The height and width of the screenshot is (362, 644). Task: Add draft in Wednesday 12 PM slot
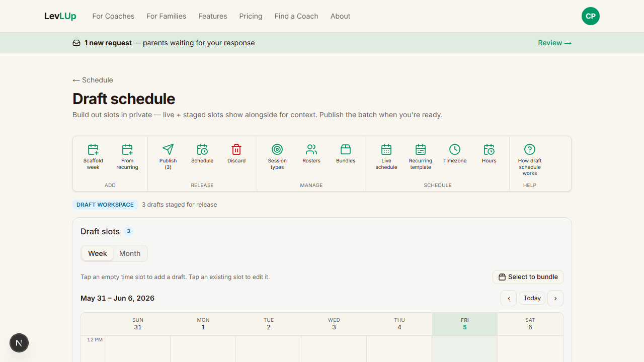coord(334,349)
